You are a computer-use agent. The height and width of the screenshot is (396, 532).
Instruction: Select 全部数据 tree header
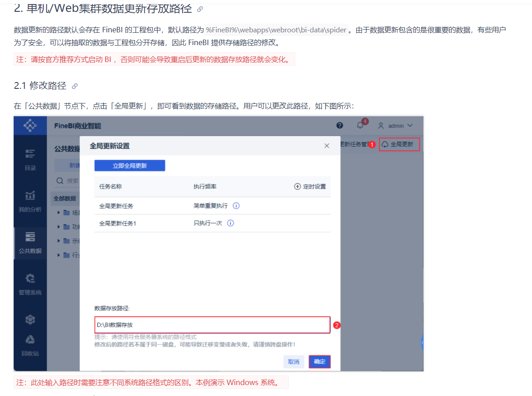[65, 199]
